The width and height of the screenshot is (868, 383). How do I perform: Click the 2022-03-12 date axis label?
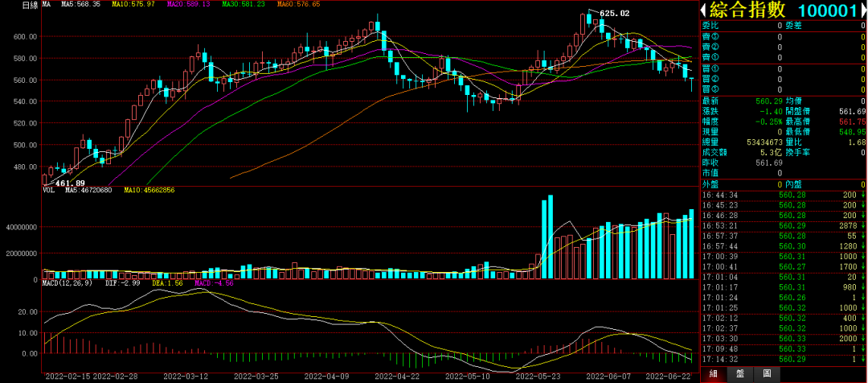(184, 376)
